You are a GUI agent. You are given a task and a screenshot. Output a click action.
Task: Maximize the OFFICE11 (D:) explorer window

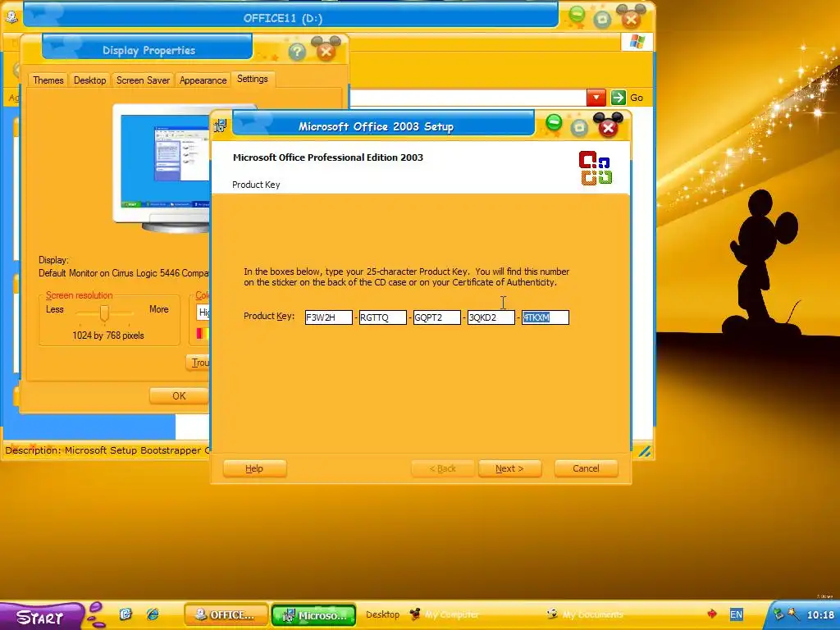coord(602,20)
